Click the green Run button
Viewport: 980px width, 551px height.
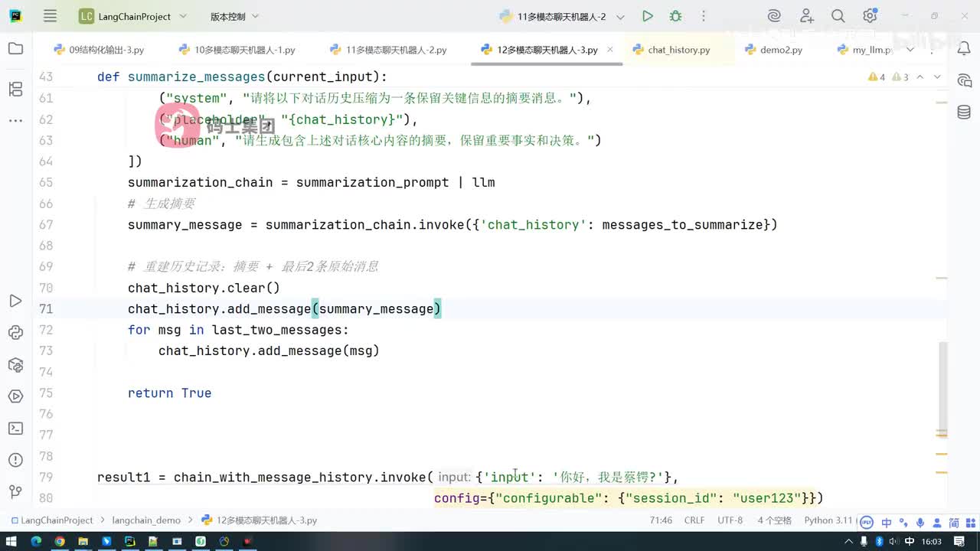tap(648, 16)
